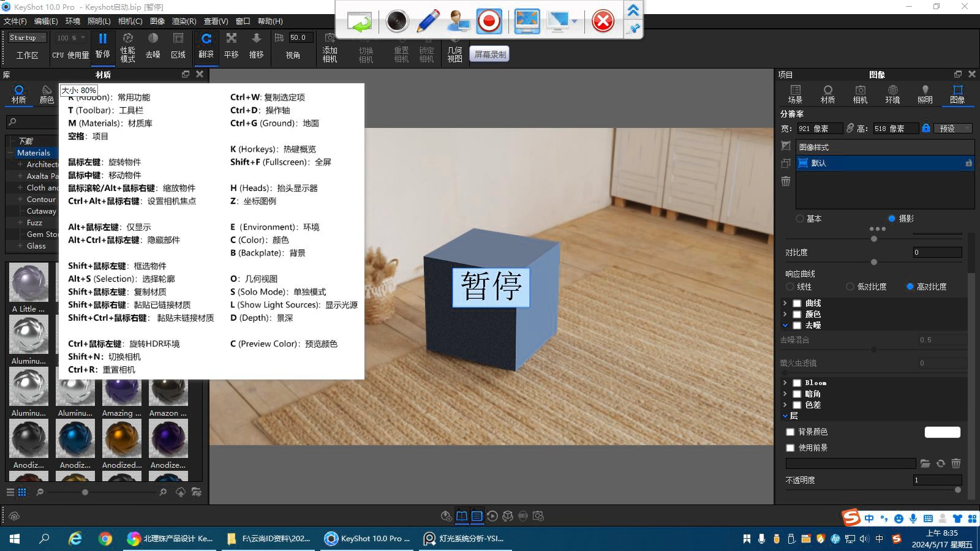The image size is (980, 551).
Task: Select the 摄影 photographic radio button
Action: tap(892, 219)
